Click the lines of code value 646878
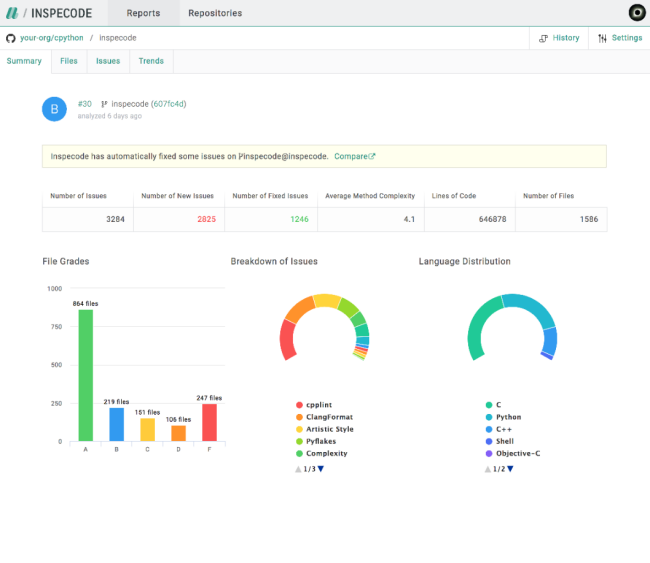650x563 pixels. pyautogui.click(x=492, y=219)
